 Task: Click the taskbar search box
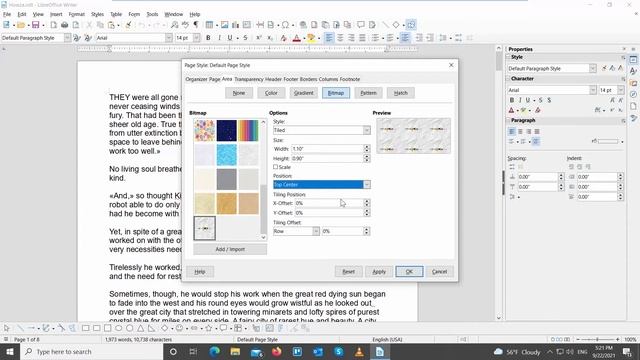tap(91, 351)
